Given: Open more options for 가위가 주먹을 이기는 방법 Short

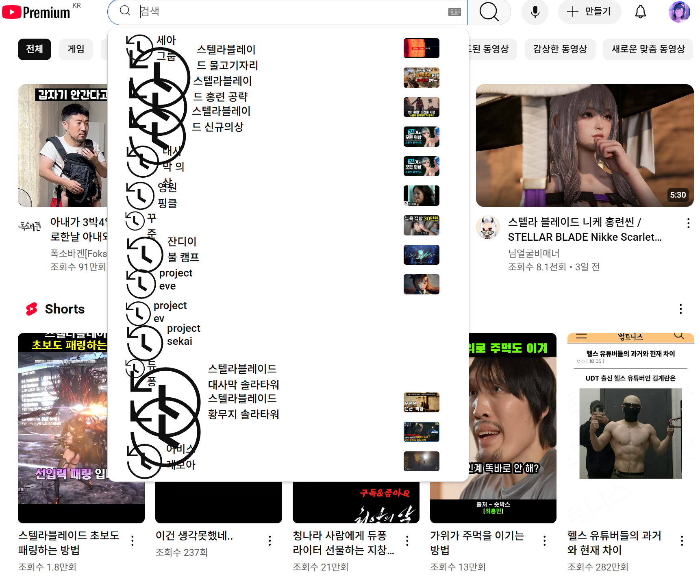Looking at the screenshot, I should (544, 540).
